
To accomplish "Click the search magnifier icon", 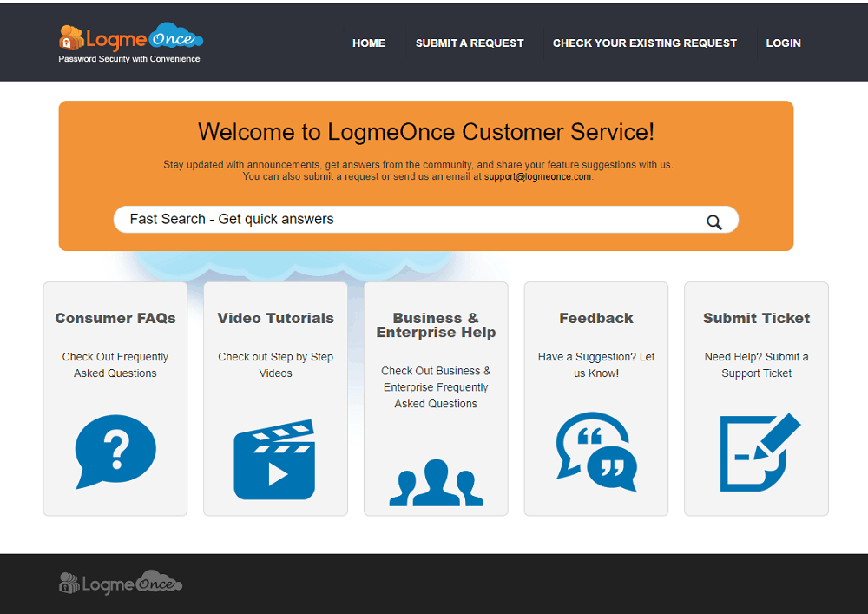I will (x=714, y=222).
